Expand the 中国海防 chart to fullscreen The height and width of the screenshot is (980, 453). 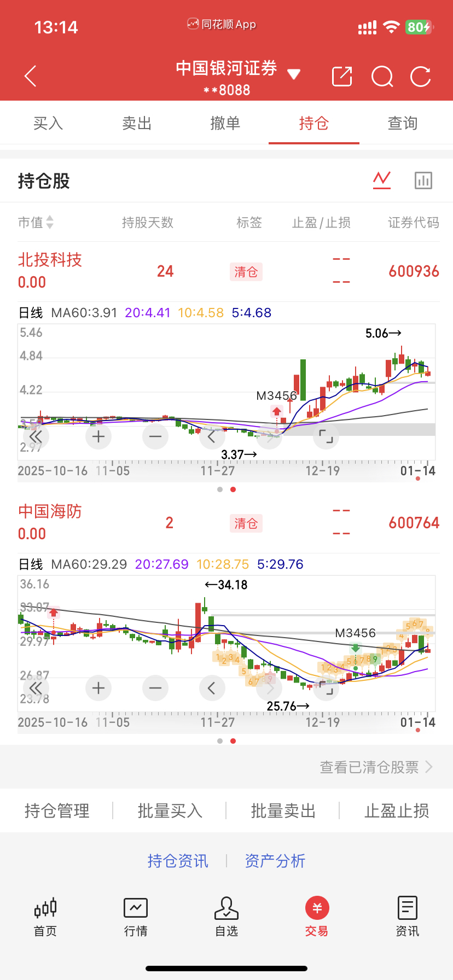[326, 688]
